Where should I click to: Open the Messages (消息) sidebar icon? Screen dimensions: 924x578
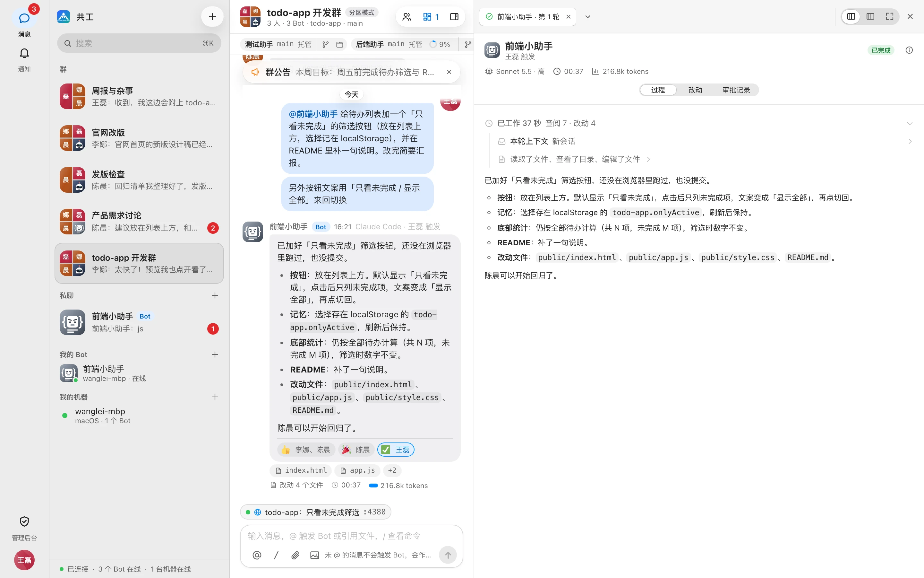click(24, 18)
